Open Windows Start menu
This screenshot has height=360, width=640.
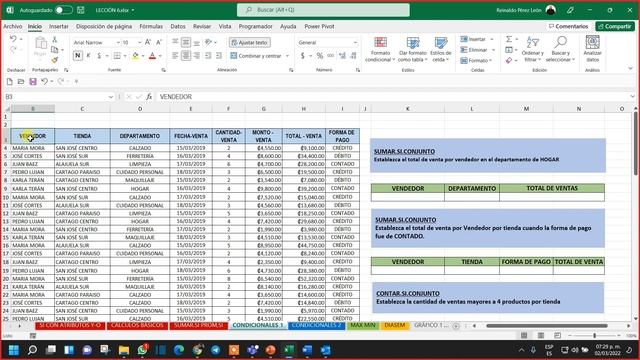click(x=13, y=350)
